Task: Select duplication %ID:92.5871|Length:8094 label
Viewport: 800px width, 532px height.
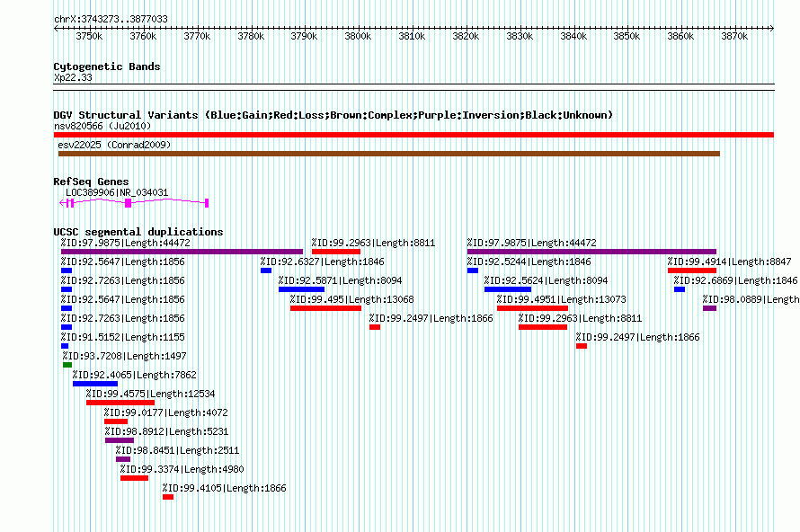Action: [341, 280]
